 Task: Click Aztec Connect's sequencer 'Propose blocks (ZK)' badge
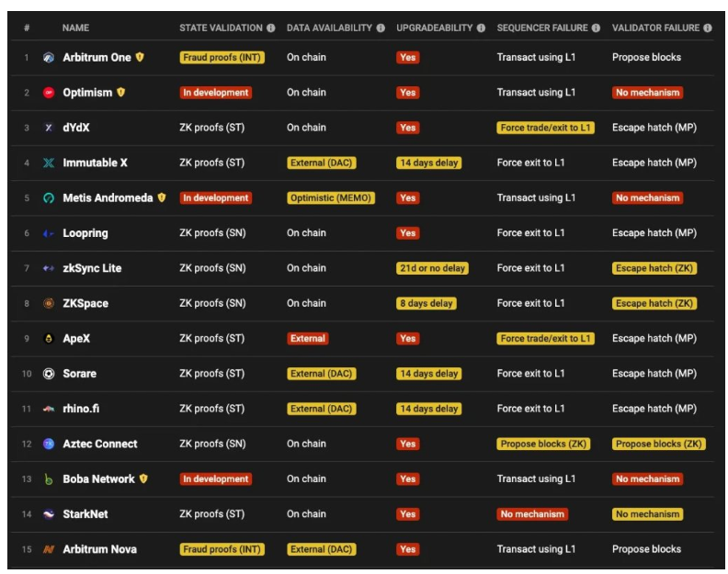click(543, 445)
